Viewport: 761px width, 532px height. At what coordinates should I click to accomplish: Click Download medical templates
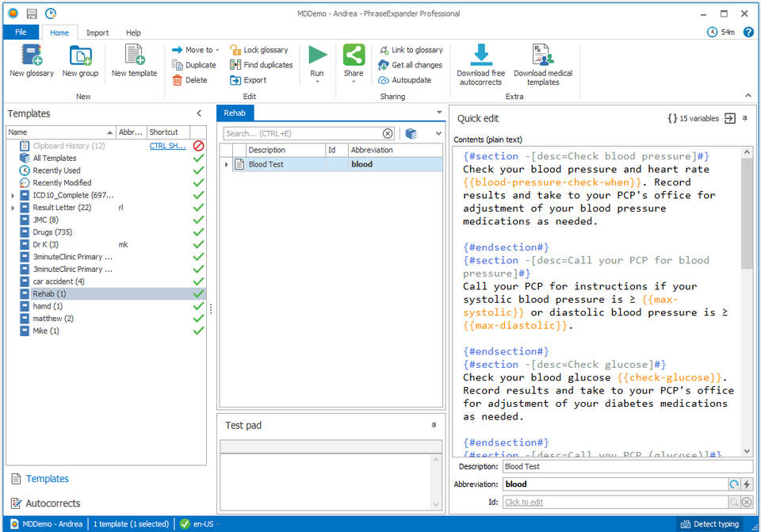pyautogui.click(x=543, y=56)
